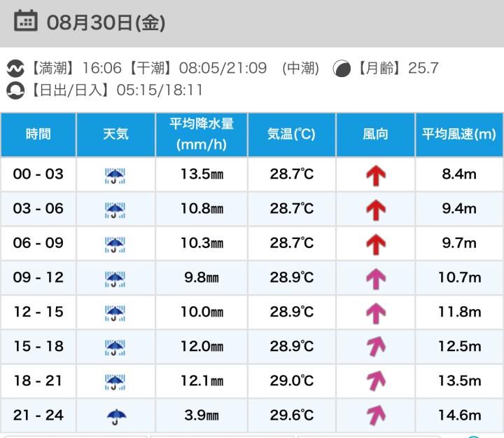
Task: Click the 平均風速(m) column header
Action: click(459, 135)
